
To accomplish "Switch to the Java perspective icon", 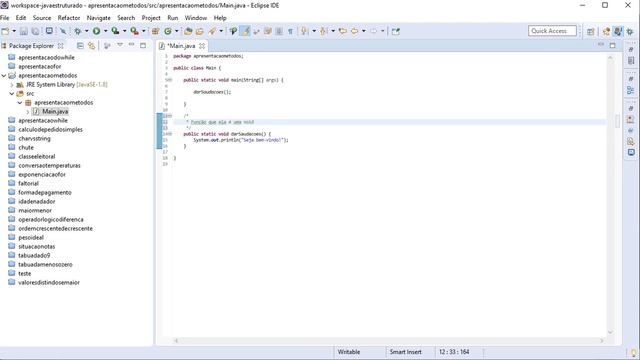I will [618, 31].
